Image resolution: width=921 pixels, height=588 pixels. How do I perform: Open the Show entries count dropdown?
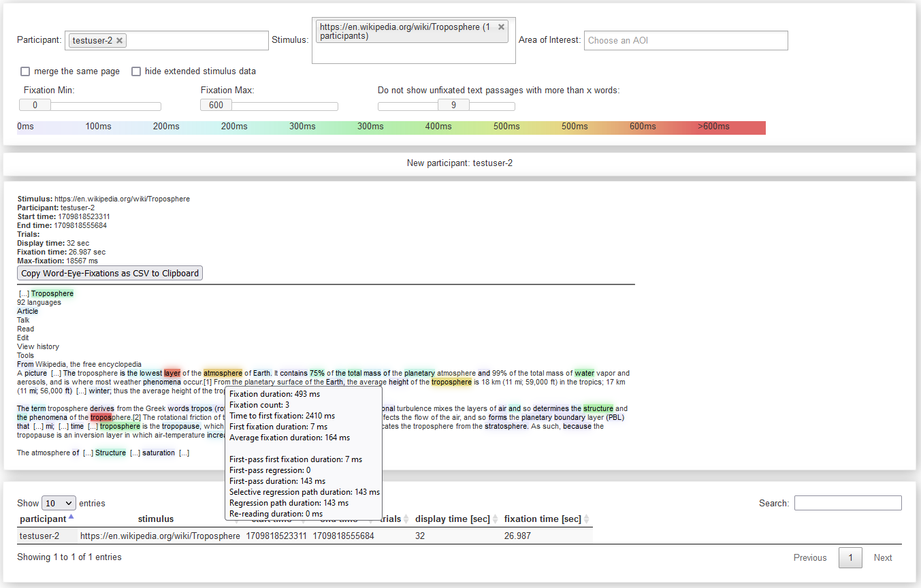[59, 503]
